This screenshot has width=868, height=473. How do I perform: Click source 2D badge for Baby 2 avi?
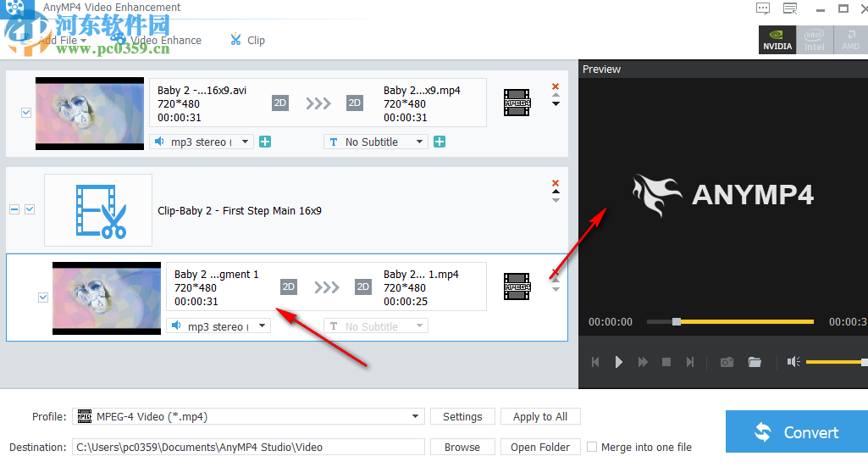280,103
